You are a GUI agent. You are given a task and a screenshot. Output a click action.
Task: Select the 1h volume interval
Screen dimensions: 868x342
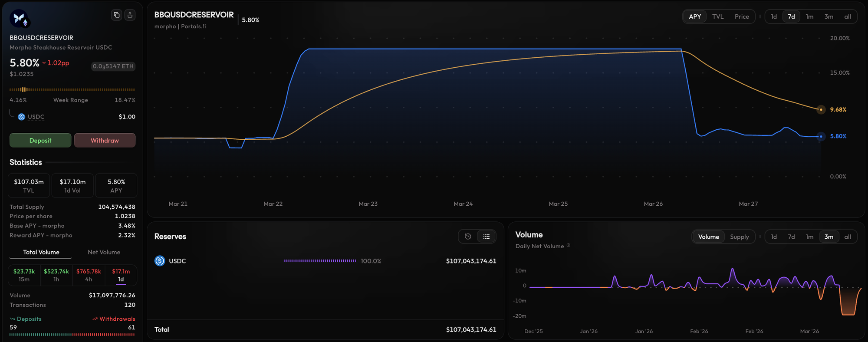pos(56,275)
